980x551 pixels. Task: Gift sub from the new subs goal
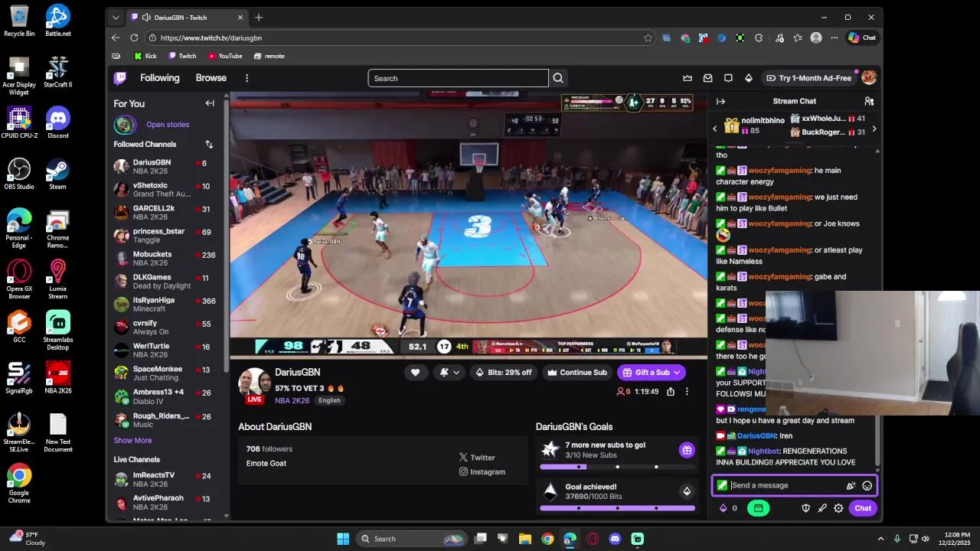687,450
